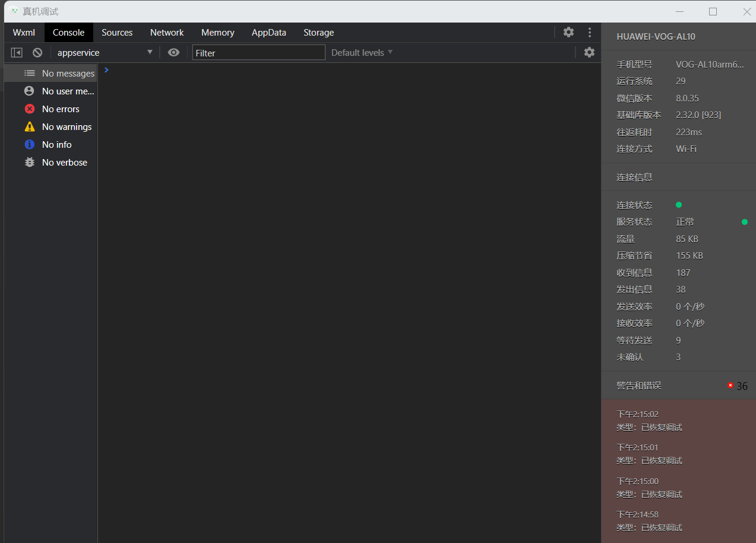Click the verbose bug icon
Viewport: 756px width, 543px height.
[30, 163]
